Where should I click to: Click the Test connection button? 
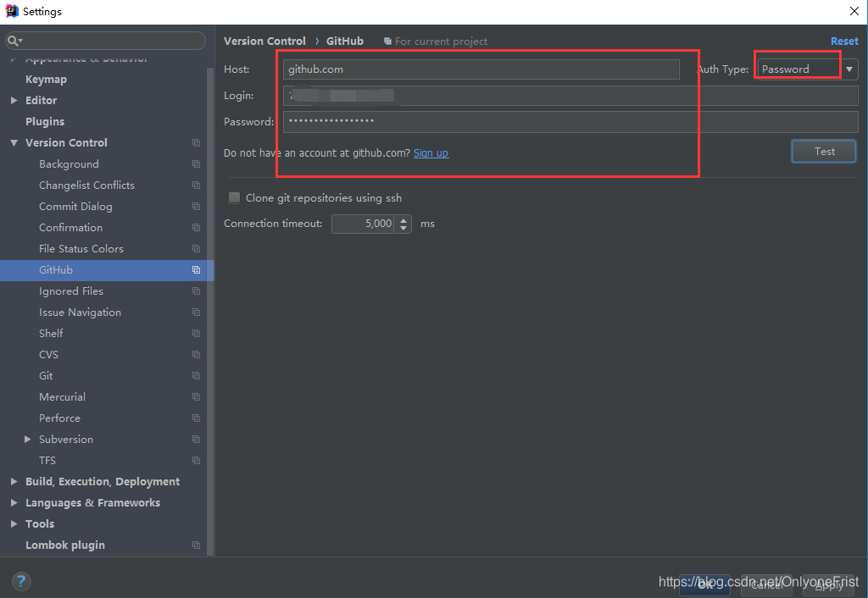[824, 151]
